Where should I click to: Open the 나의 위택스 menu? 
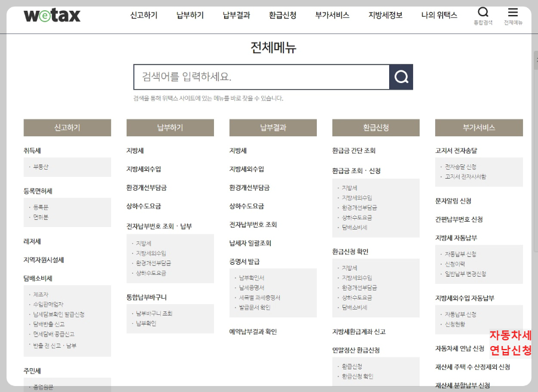coord(439,16)
